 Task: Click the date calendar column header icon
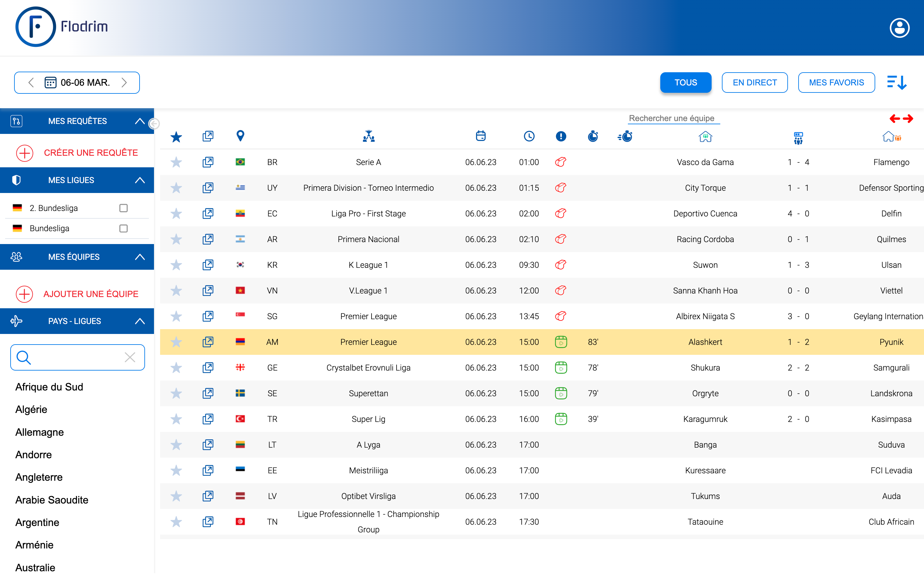481,136
